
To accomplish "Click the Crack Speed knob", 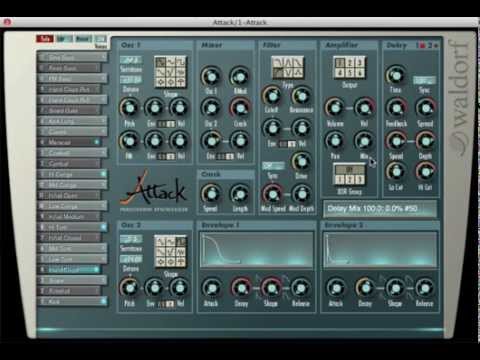I will 211,194.
